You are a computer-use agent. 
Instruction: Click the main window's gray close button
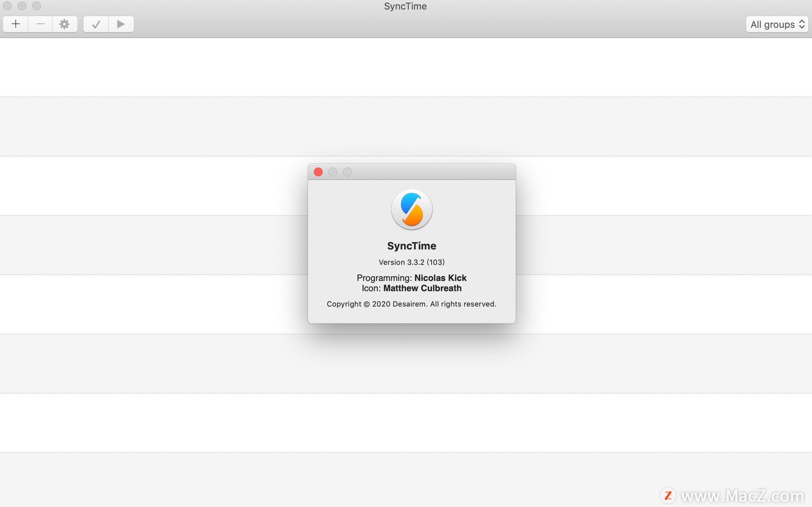[7, 6]
